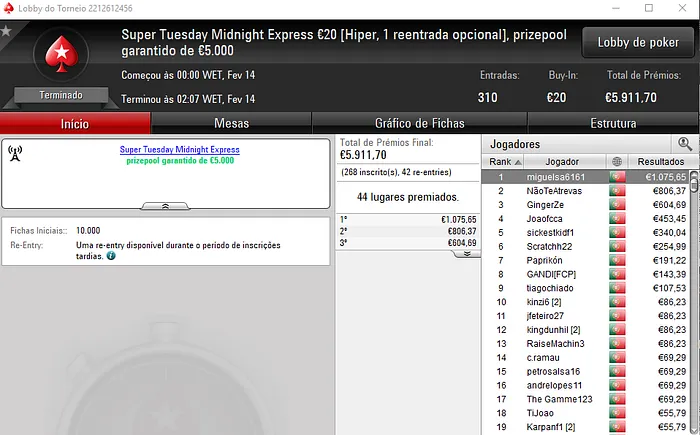This screenshot has width=700, height=435.
Task: Collapse the tournament description panel
Action: point(165,206)
